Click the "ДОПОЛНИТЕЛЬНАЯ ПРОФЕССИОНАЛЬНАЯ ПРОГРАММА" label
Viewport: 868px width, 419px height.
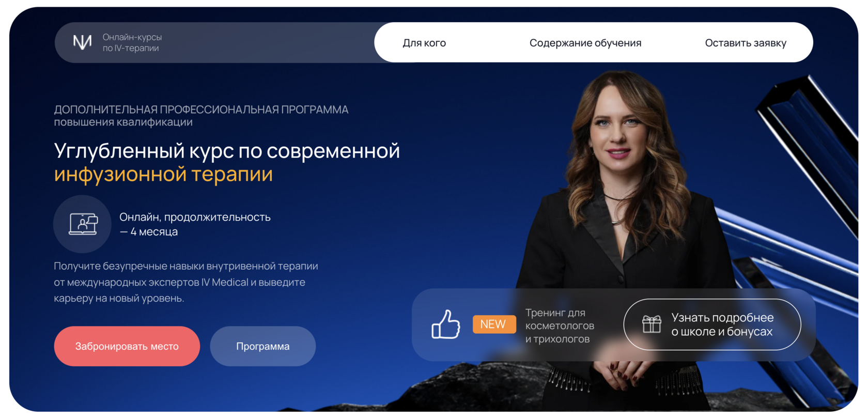pos(201,110)
